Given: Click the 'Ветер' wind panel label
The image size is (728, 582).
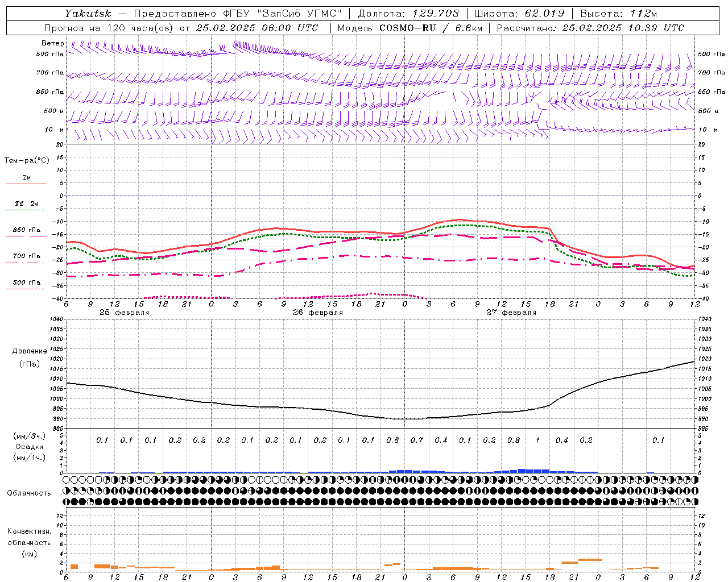Looking at the screenshot, I should 53,43.
